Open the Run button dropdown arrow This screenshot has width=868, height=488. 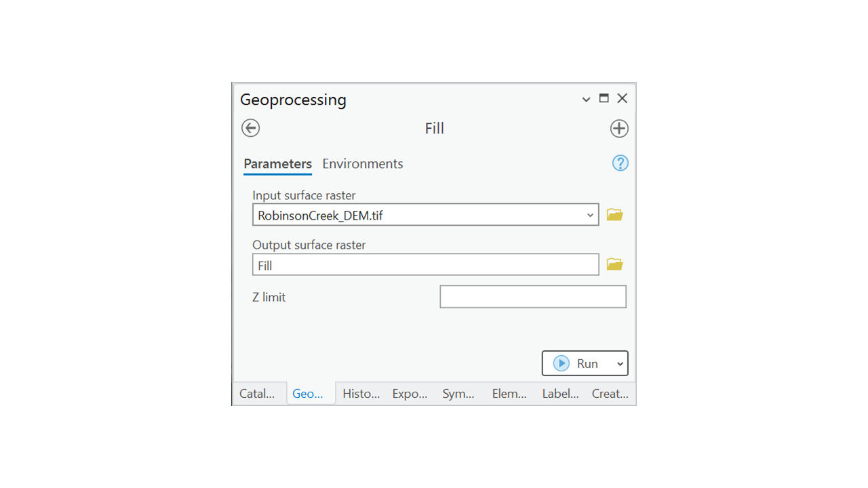(x=620, y=364)
